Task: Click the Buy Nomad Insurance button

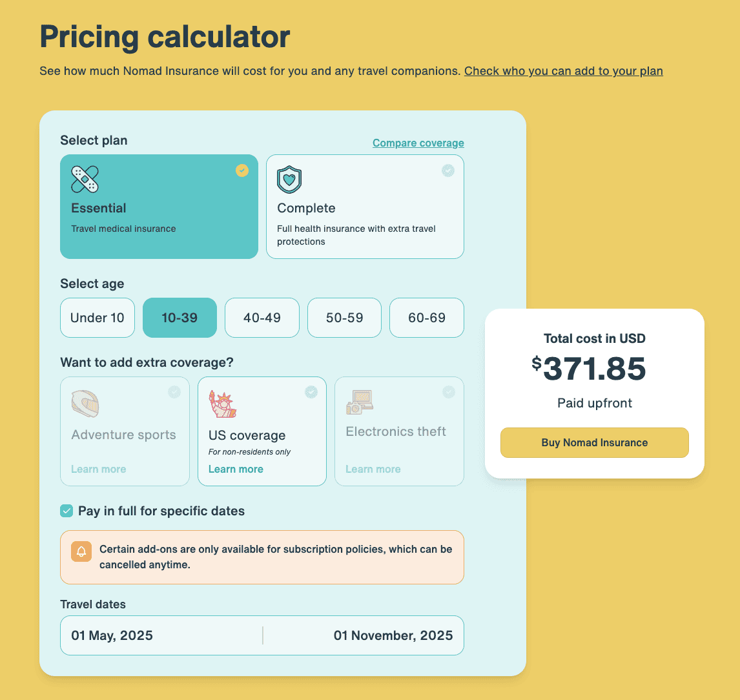Action: point(594,443)
